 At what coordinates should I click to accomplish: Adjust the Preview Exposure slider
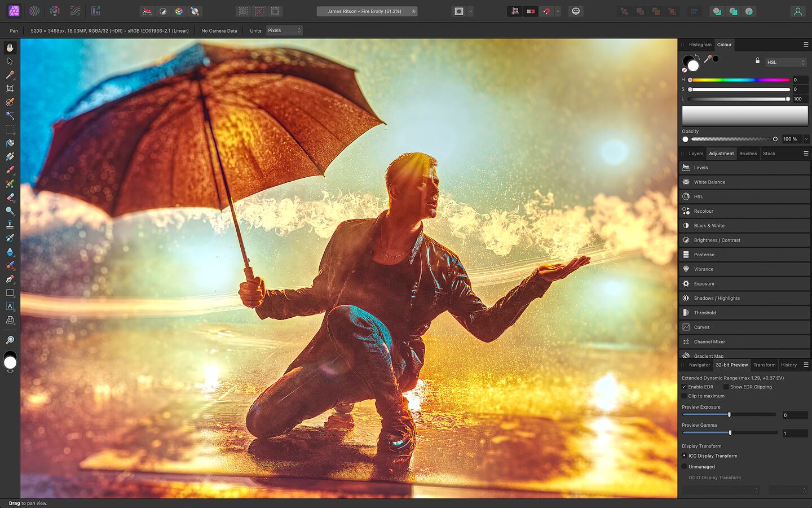click(x=729, y=415)
